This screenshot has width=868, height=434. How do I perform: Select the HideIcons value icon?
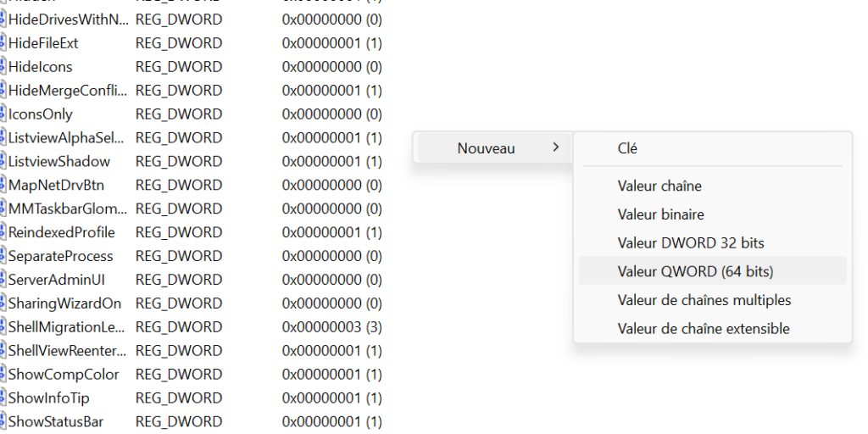click(x=3, y=67)
